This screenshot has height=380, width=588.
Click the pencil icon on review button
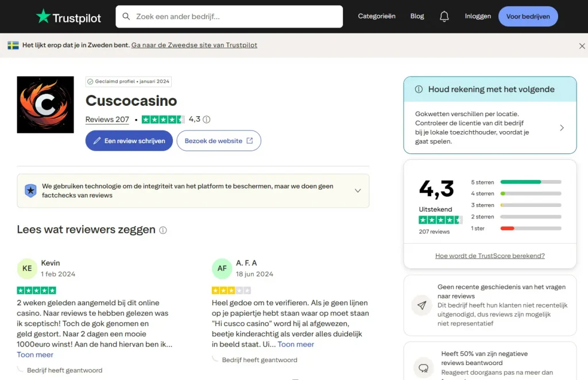(x=96, y=141)
